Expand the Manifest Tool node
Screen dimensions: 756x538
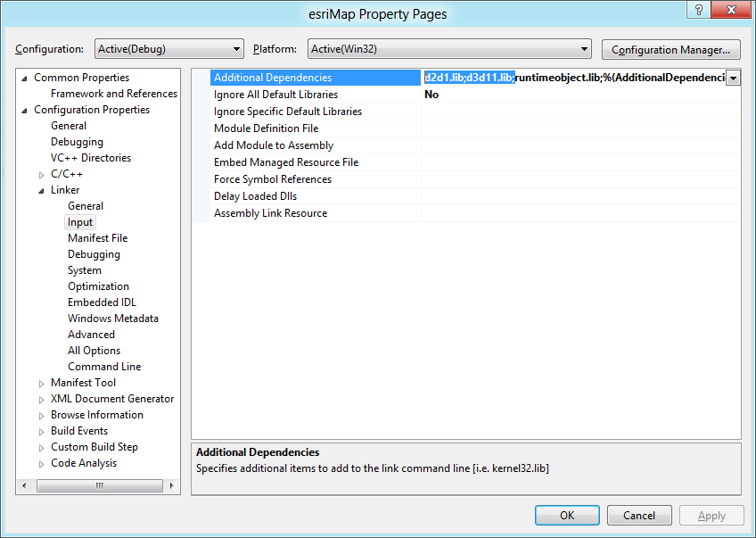coord(42,384)
